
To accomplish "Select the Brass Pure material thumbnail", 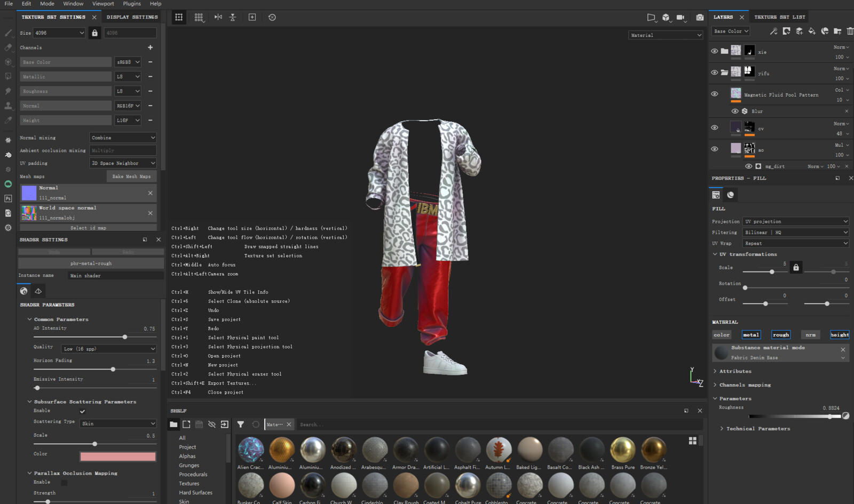I will click(x=623, y=450).
